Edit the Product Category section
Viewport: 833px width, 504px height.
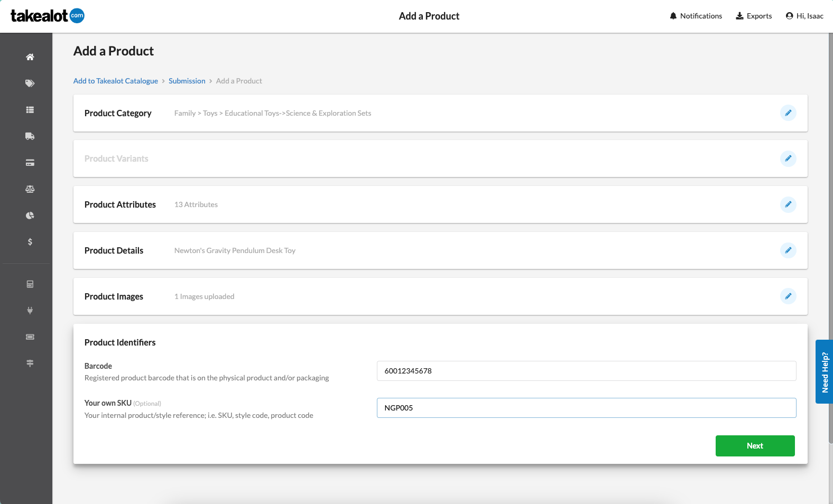click(788, 113)
